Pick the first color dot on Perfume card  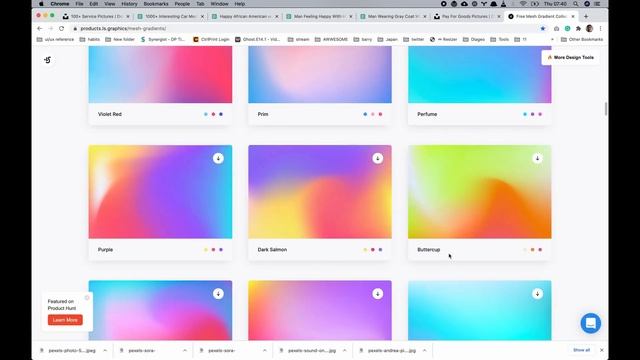525,114
